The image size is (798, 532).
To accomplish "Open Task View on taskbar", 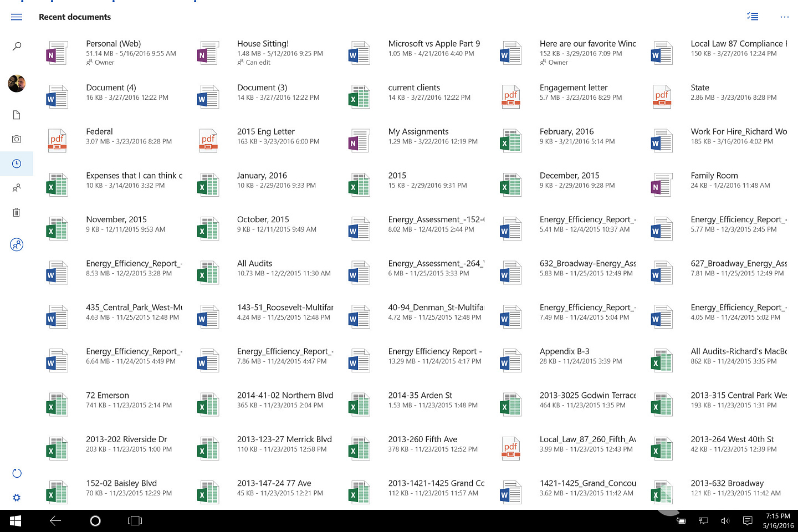I will 135,521.
